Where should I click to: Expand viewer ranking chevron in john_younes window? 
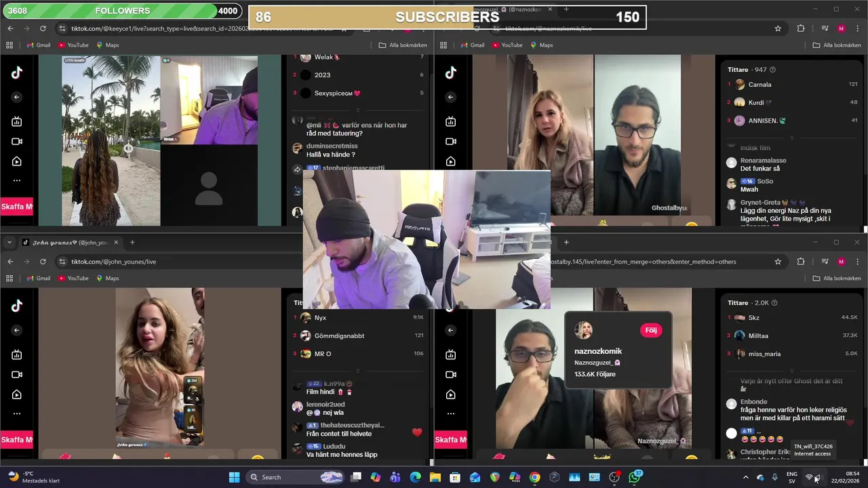(x=358, y=371)
